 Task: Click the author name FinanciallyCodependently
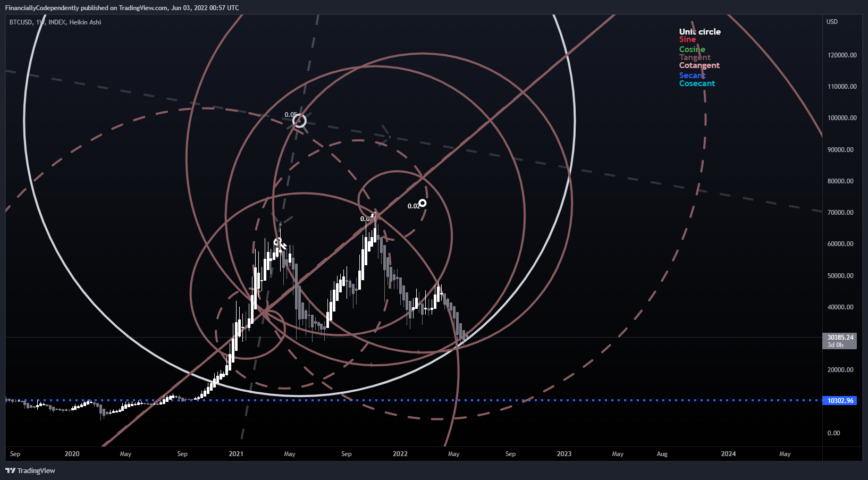point(42,8)
